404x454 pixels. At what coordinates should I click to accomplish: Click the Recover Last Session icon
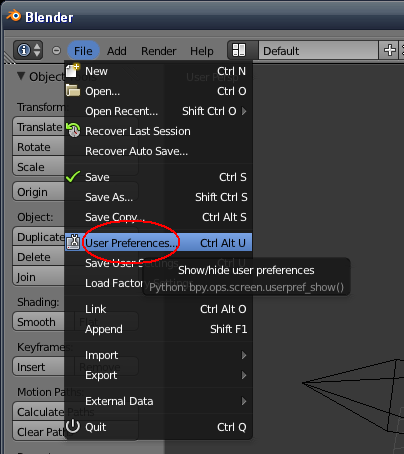point(73,130)
